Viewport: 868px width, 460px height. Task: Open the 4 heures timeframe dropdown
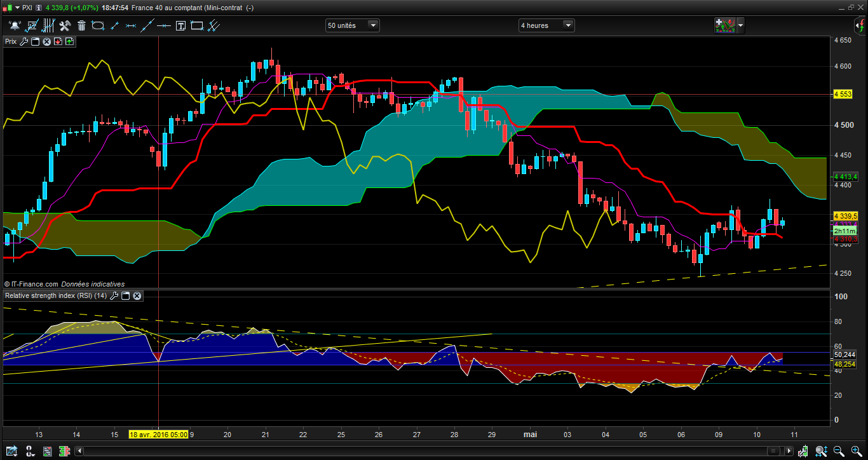[x=546, y=25]
